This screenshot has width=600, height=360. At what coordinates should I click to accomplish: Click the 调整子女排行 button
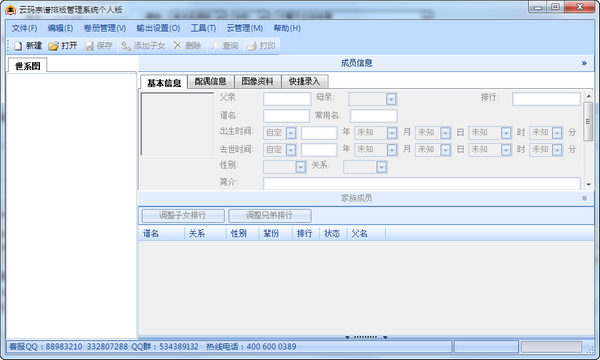[x=183, y=215]
